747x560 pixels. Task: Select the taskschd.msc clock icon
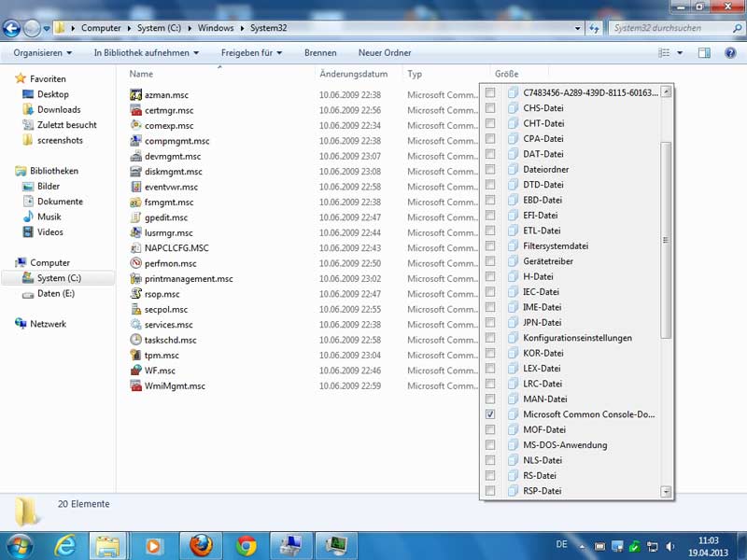[135, 340]
